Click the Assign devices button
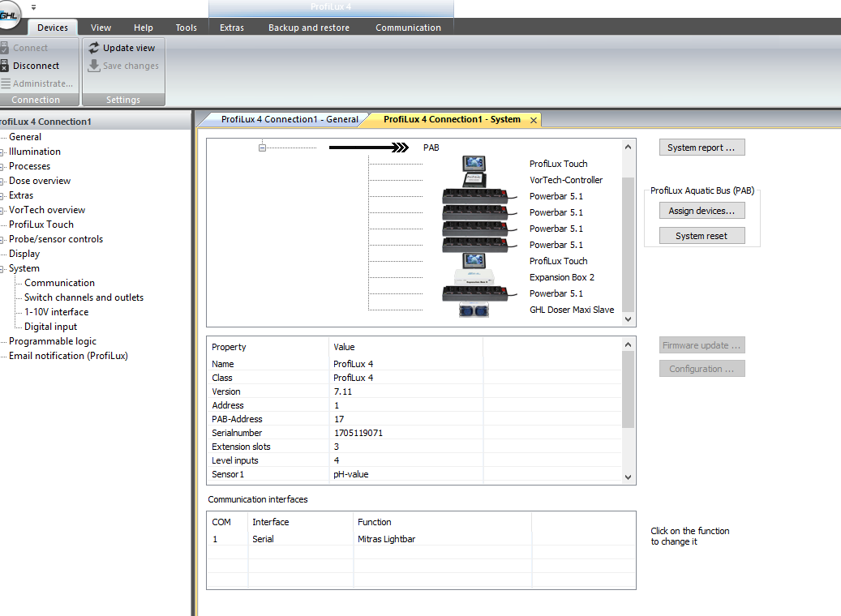 702,211
